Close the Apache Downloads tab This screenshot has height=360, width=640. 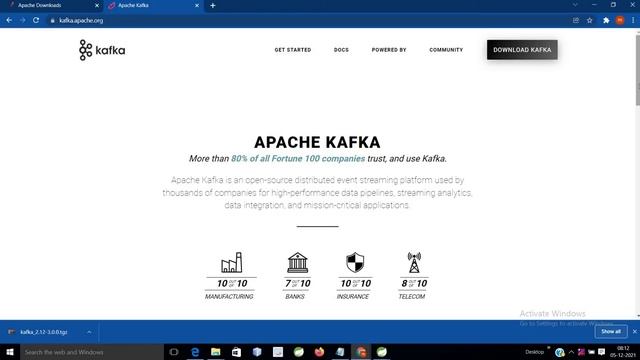coord(97,6)
